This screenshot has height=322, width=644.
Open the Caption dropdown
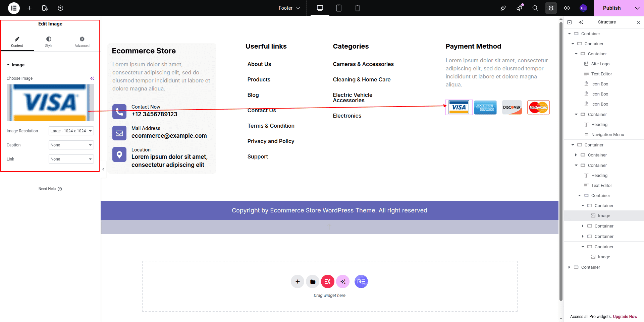coord(71,145)
